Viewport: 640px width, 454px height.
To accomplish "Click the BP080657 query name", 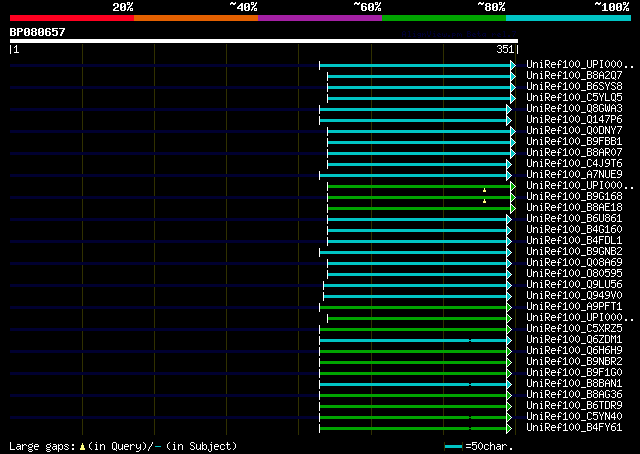I will pyautogui.click(x=37, y=32).
